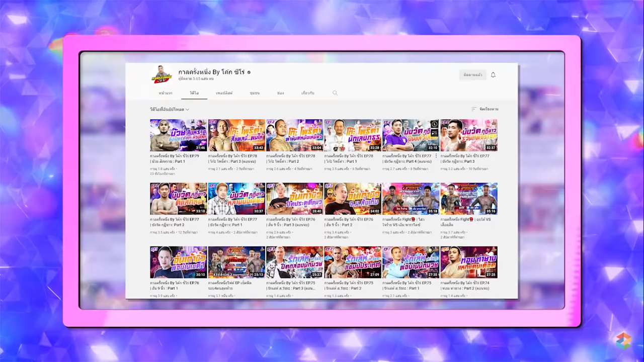Open the ชุมชน tab
644x362 pixels.
point(255,93)
